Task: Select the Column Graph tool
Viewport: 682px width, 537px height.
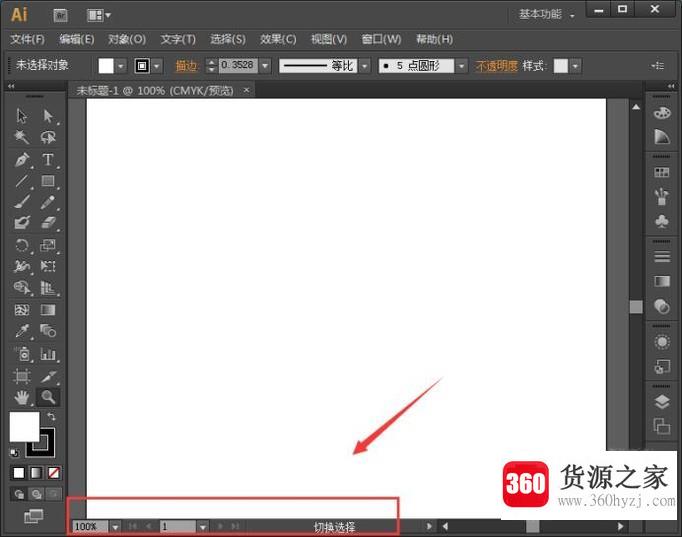Action: tap(48, 354)
